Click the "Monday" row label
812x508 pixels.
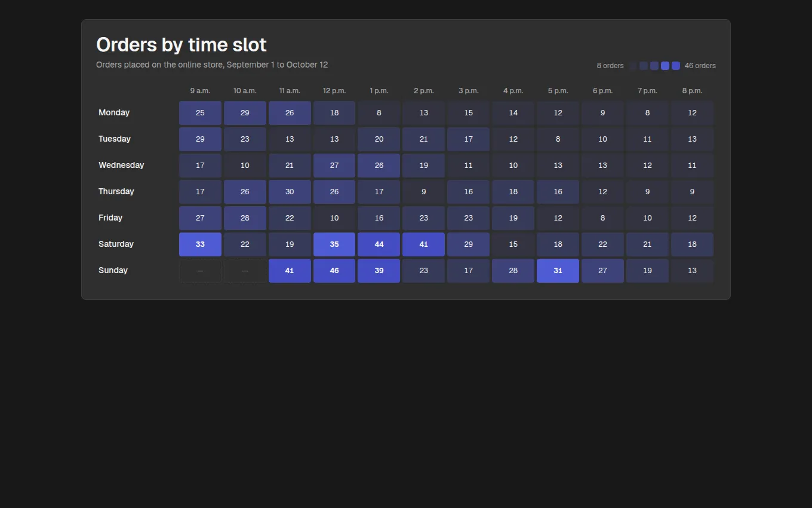point(114,113)
